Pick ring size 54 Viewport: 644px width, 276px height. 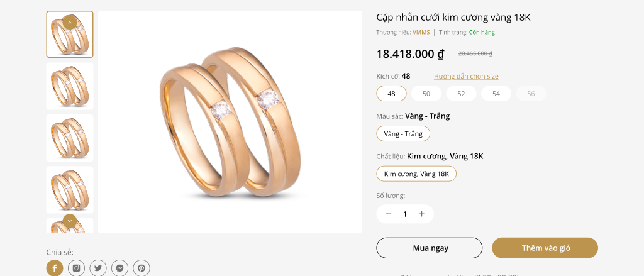pos(496,94)
